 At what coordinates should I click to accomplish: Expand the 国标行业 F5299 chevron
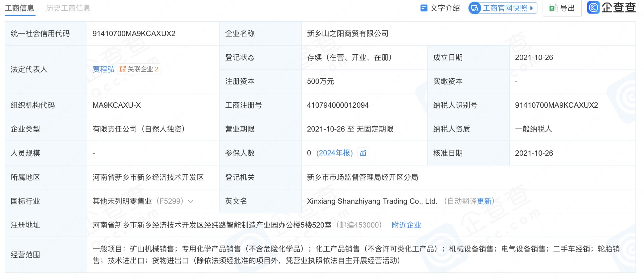(x=191, y=201)
